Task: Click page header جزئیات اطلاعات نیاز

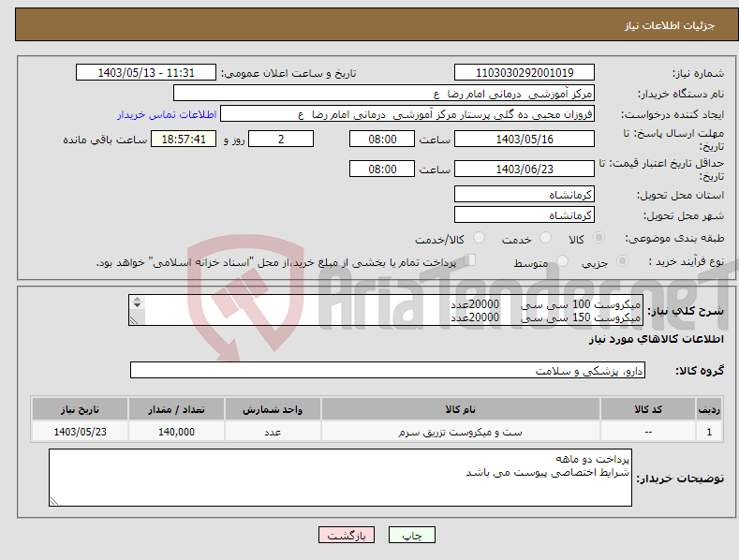Action: coord(670,25)
